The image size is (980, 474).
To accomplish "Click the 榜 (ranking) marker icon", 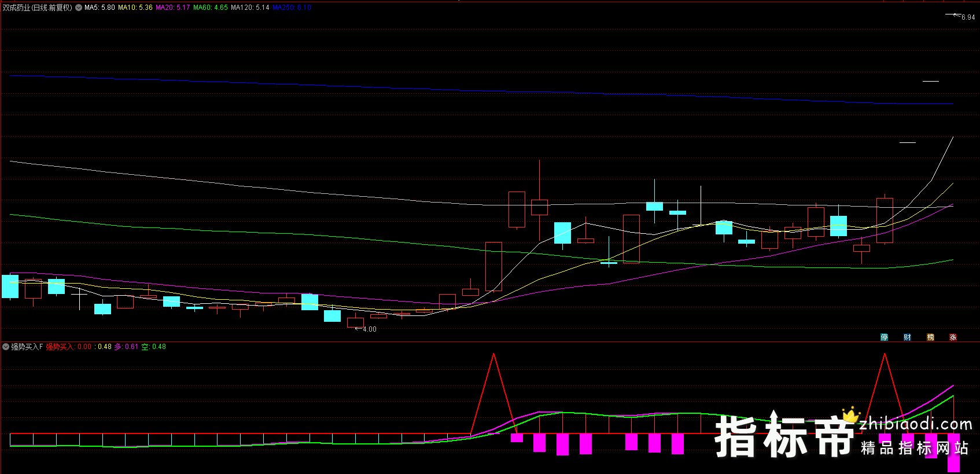I will (x=930, y=337).
